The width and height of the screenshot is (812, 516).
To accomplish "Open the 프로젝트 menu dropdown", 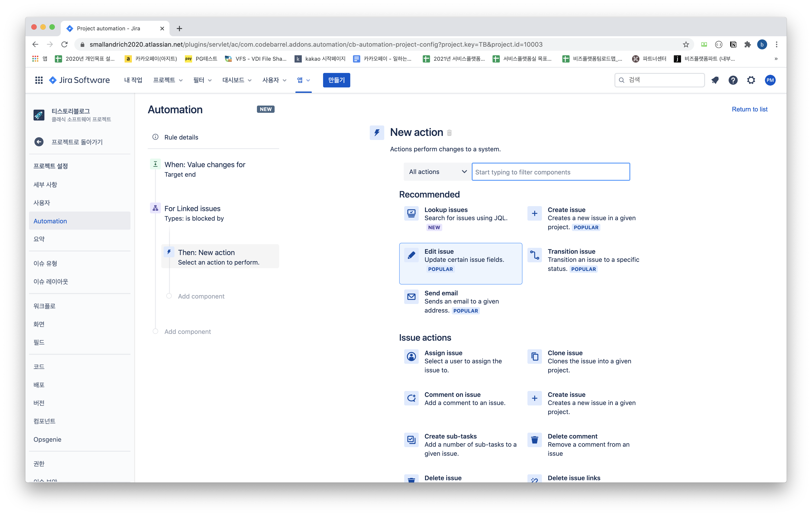I will point(168,80).
